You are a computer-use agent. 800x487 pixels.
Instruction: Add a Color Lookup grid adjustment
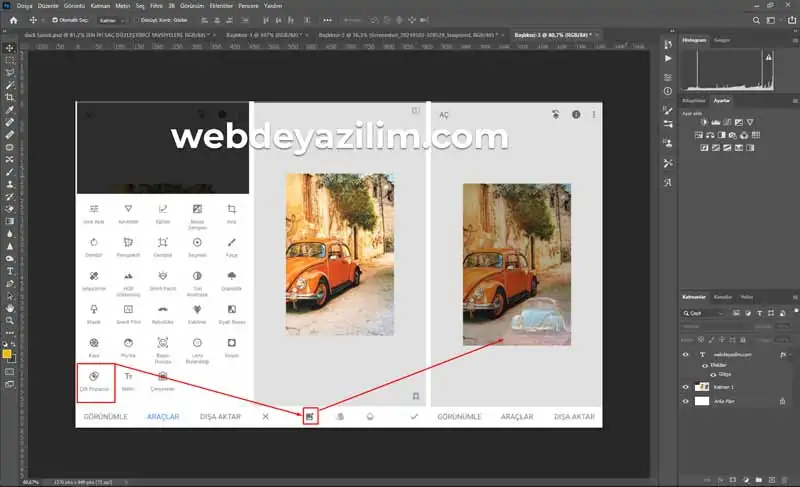tap(756, 135)
